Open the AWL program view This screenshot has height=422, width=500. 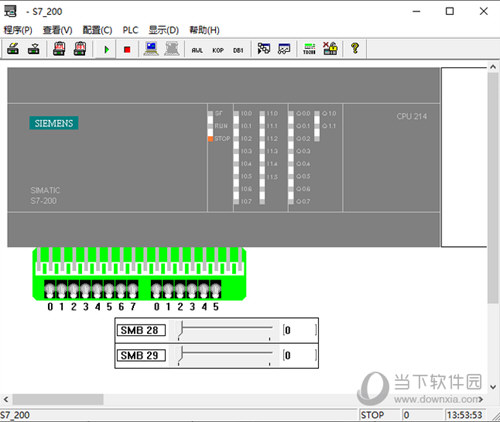pos(197,50)
